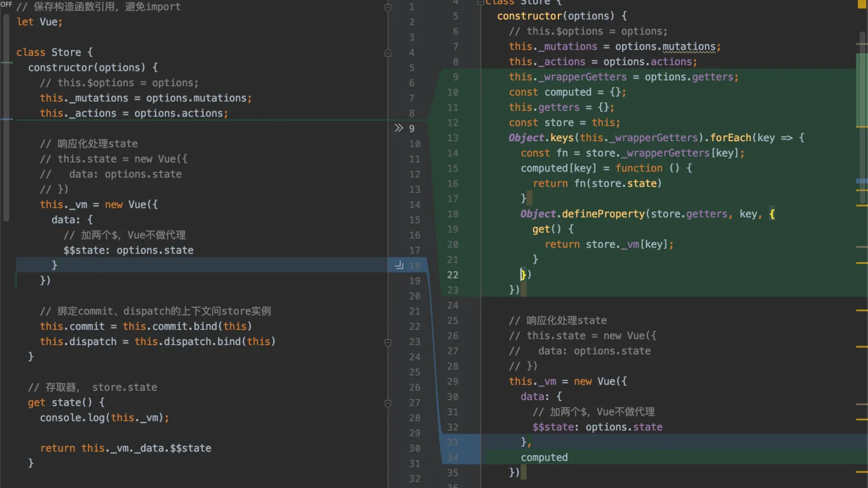Click line number 22 in the right gutter
Screen dimensions: 868x488
[453, 275]
